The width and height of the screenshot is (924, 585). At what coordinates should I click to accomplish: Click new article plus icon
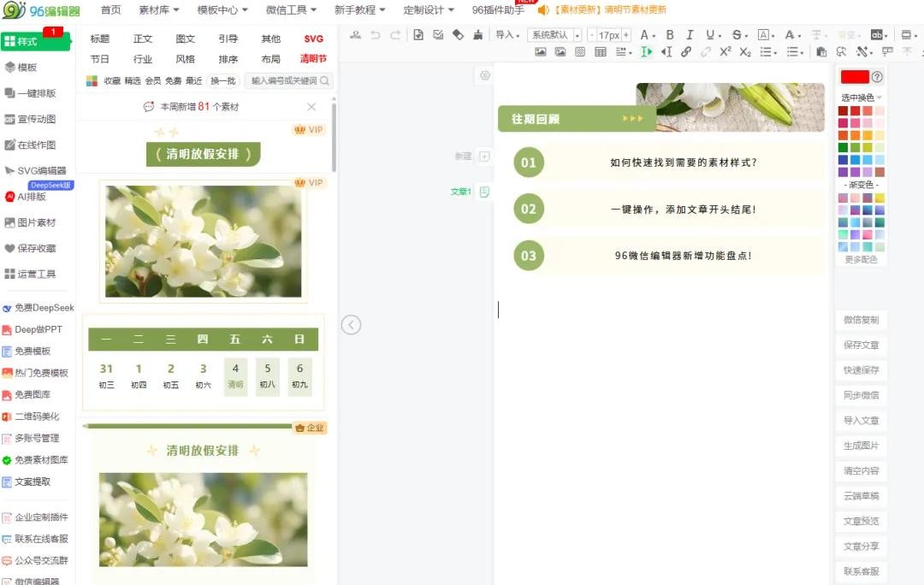[x=484, y=157]
